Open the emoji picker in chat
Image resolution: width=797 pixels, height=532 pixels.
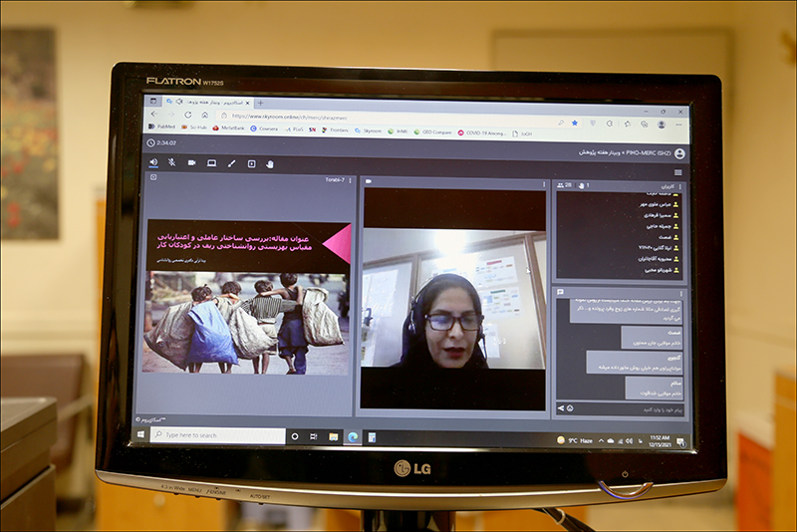point(570,408)
